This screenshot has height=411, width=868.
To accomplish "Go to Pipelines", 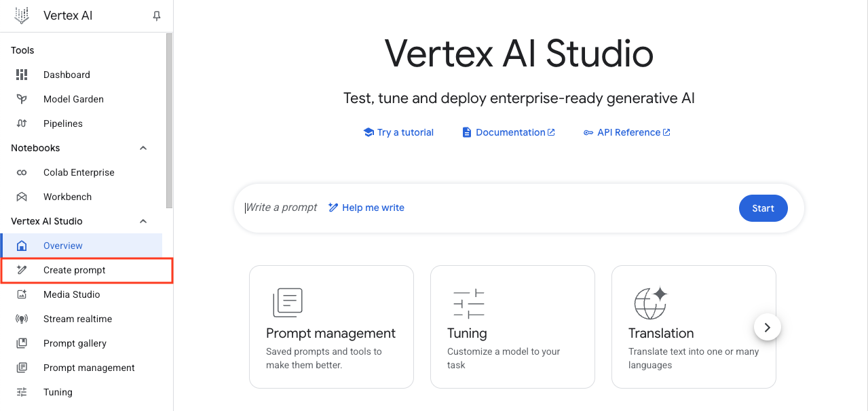I will click(81, 123).
